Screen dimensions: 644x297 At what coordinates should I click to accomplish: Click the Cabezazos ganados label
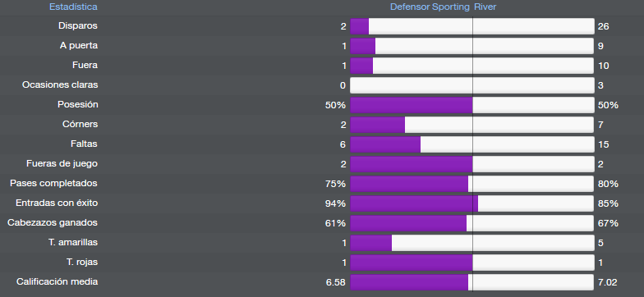coord(53,223)
